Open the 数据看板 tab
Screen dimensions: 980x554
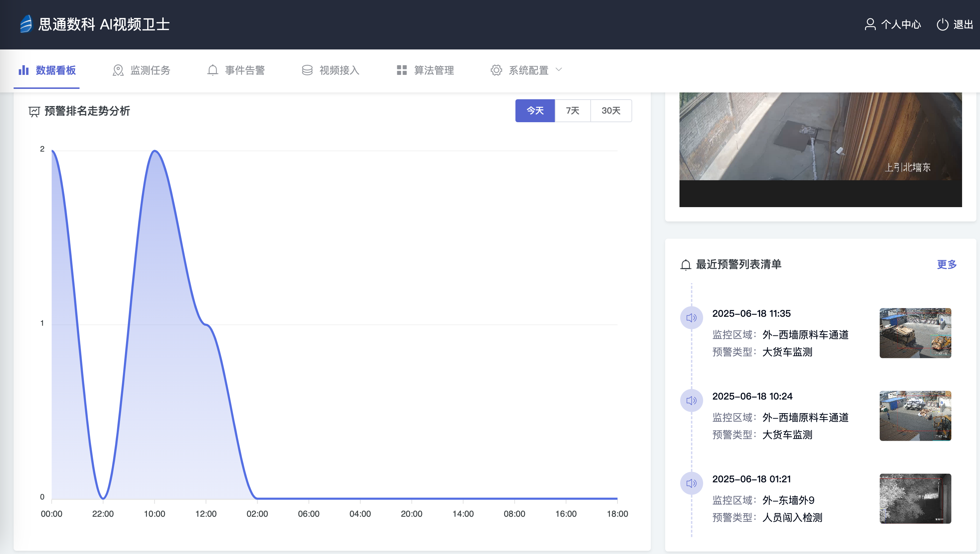pos(56,70)
